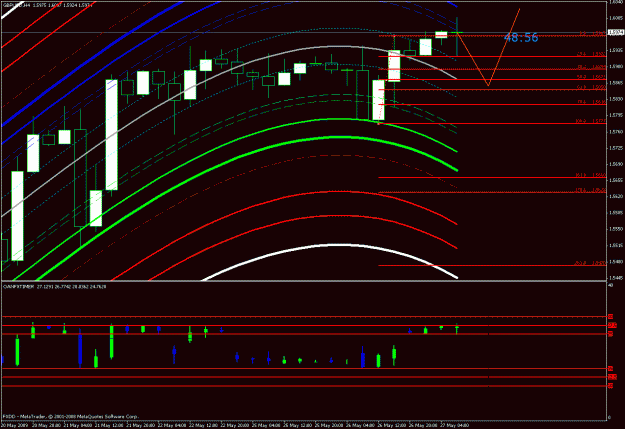The height and width of the screenshot is (429, 625).
Task: Click the 1.5760 price axis label
Action: tap(616, 132)
